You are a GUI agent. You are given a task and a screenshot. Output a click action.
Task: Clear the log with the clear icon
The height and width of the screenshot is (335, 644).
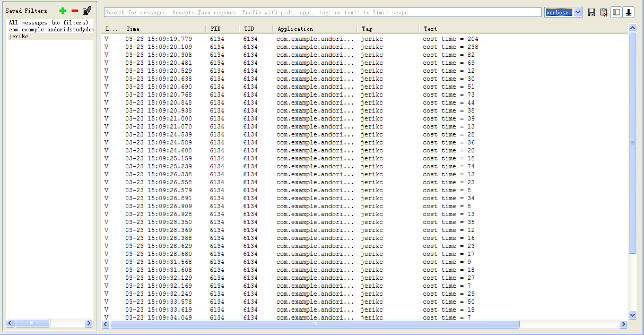(604, 12)
